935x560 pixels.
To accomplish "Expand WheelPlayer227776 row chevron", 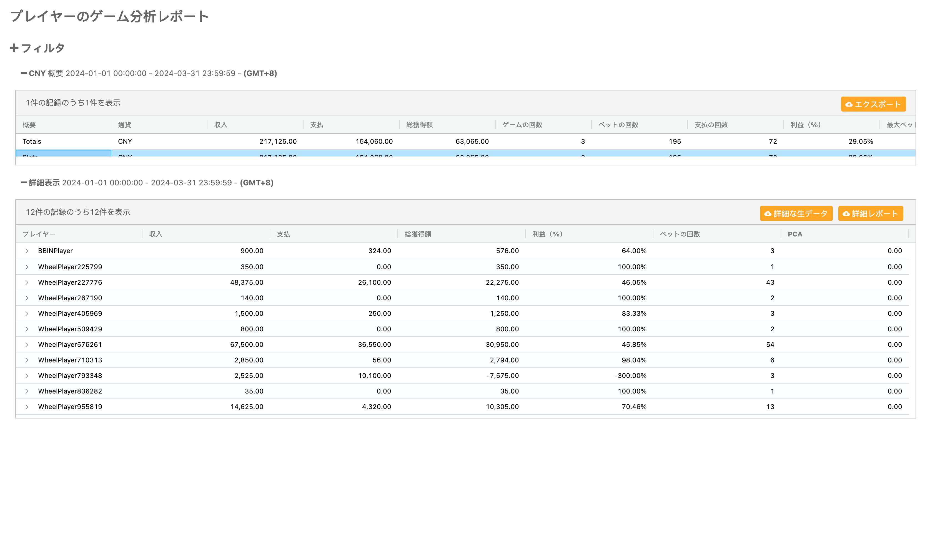I will [x=27, y=282].
